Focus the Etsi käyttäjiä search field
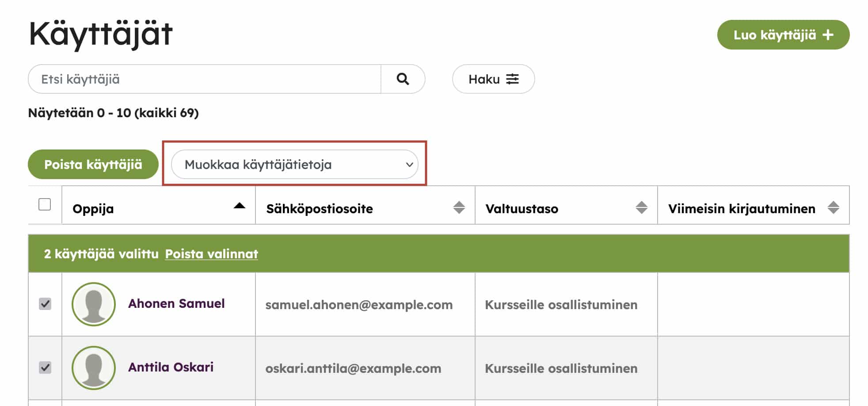 (x=205, y=79)
